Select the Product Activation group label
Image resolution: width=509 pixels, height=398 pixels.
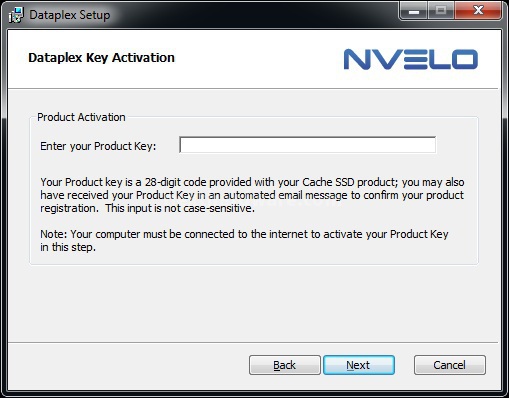coord(81,117)
